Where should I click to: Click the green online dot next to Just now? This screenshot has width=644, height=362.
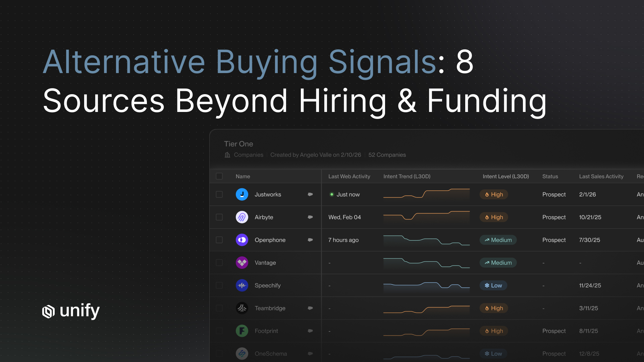point(332,194)
